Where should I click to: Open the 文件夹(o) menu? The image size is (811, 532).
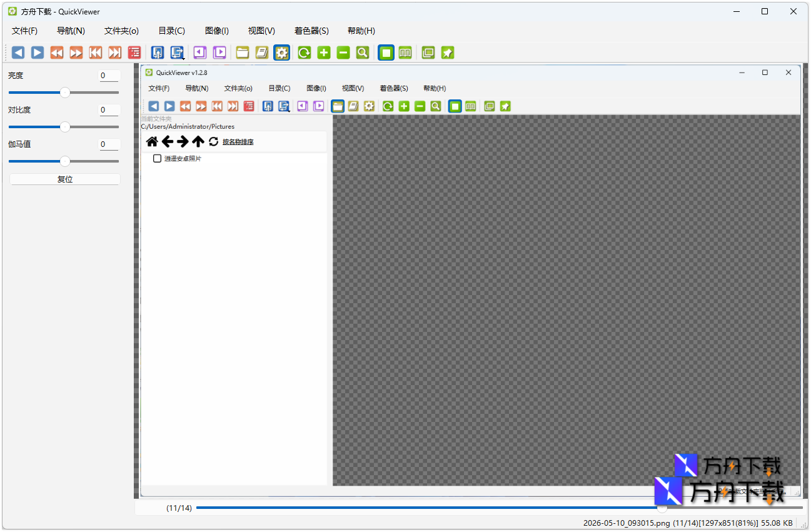(x=122, y=31)
